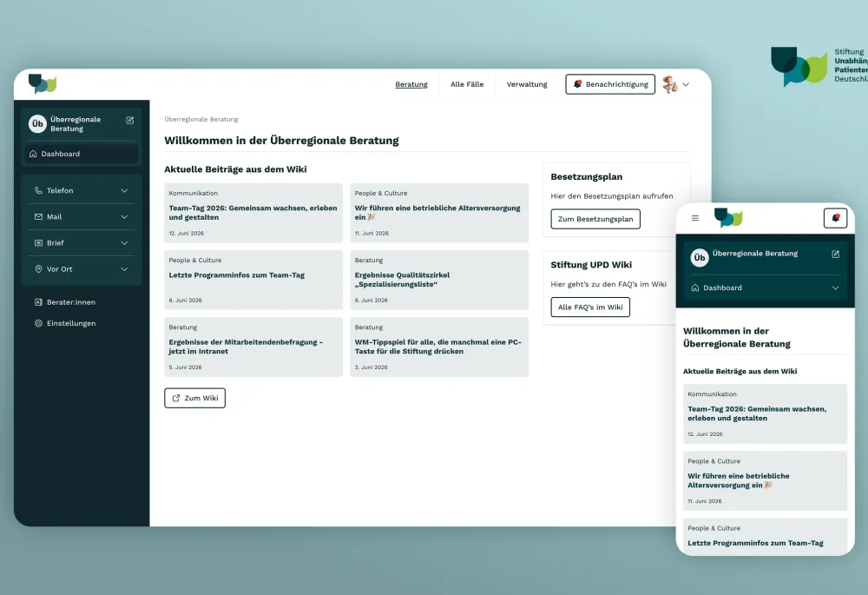This screenshot has height=595, width=868.
Task: Click the mobile view speech-bubble logo
Action: pos(728,218)
